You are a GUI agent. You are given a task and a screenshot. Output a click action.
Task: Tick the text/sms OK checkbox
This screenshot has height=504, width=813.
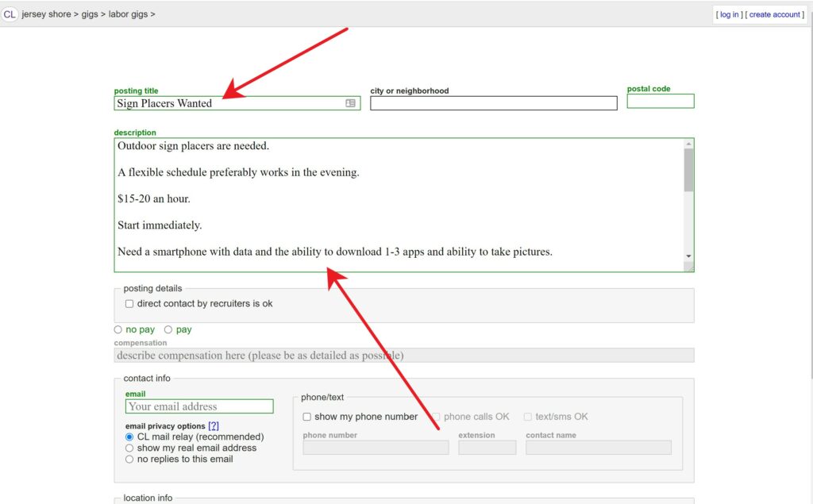[x=528, y=417]
